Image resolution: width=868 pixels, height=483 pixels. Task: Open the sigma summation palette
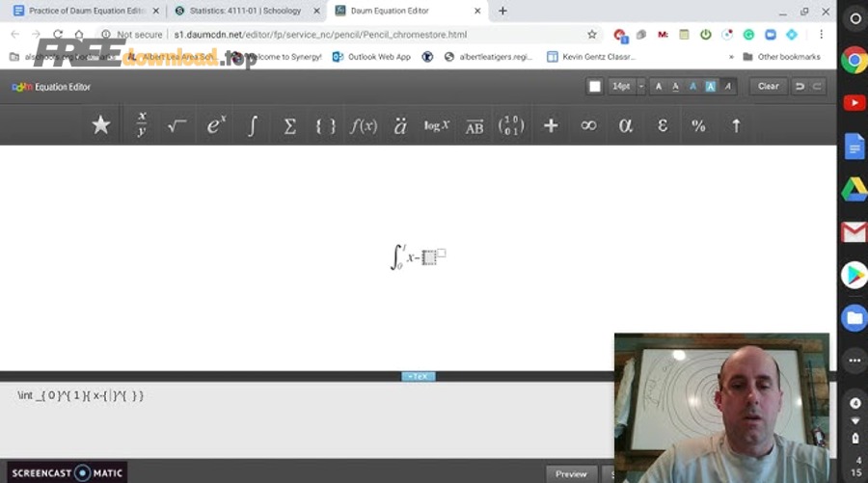(289, 125)
